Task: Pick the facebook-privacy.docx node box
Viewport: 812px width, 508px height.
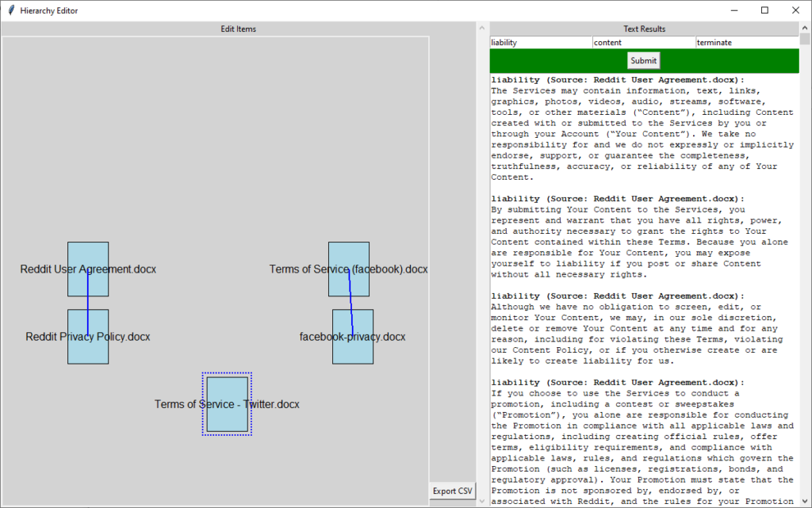Action: click(x=352, y=337)
